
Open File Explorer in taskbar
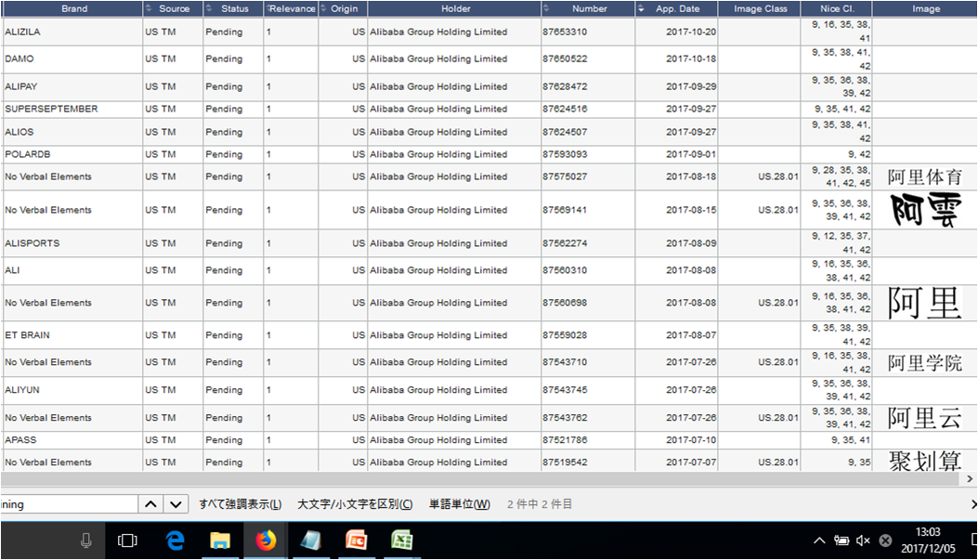(220, 540)
